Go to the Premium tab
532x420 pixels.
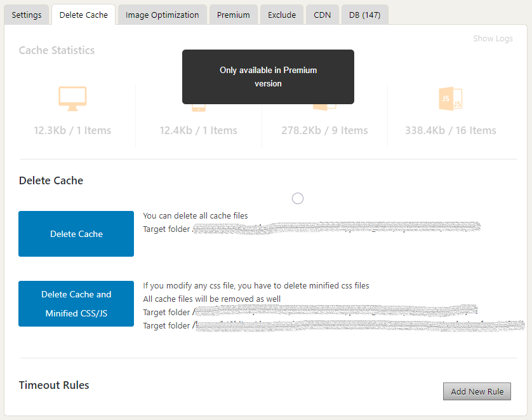[x=233, y=15]
